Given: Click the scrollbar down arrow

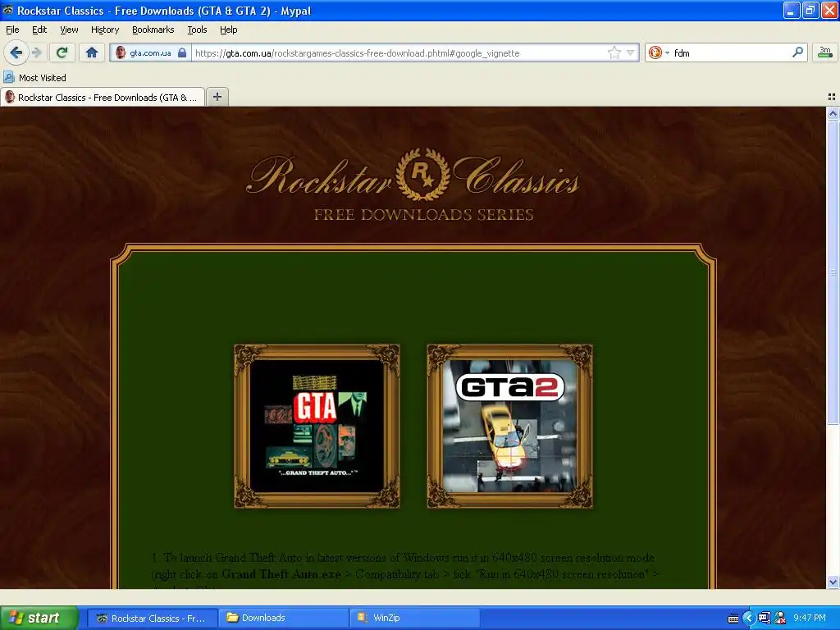Looking at the screenshot, I should [833, 582].
